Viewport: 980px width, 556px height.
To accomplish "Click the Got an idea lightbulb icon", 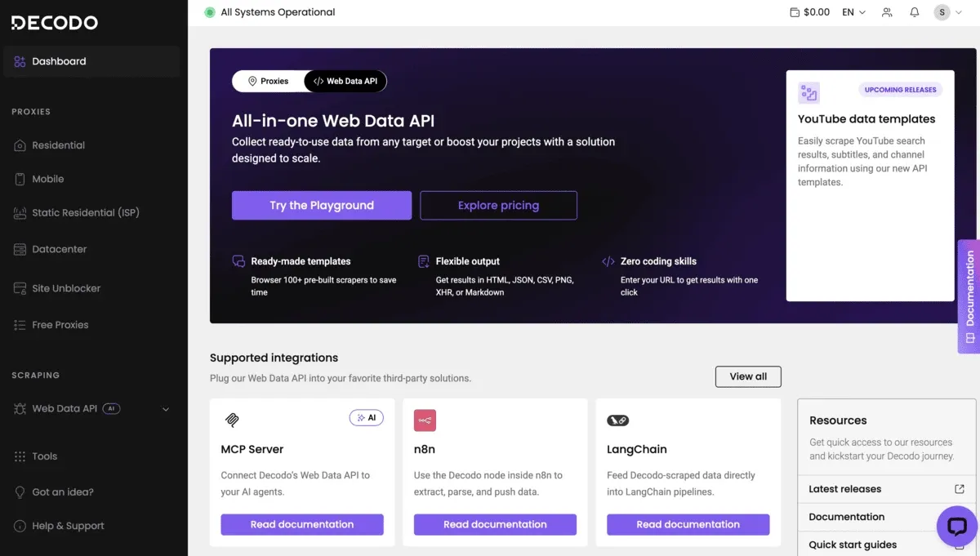I will (x=20, y=492).
